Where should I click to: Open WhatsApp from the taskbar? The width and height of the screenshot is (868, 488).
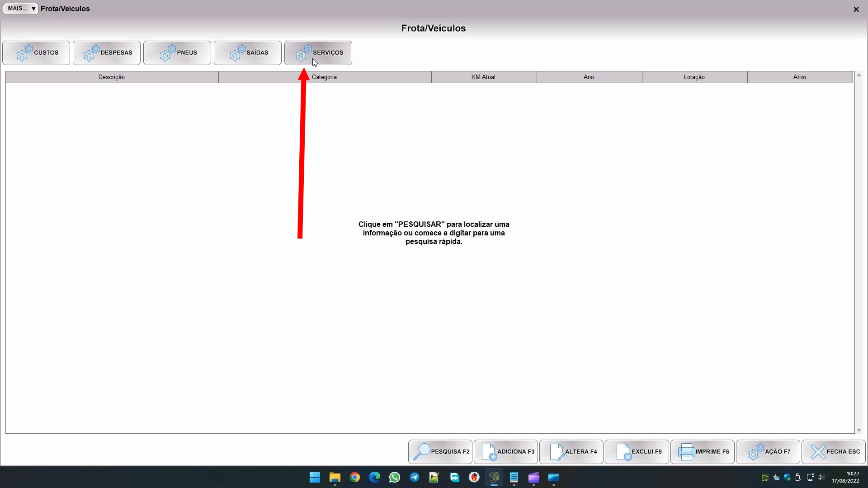[x=394, y=478]
